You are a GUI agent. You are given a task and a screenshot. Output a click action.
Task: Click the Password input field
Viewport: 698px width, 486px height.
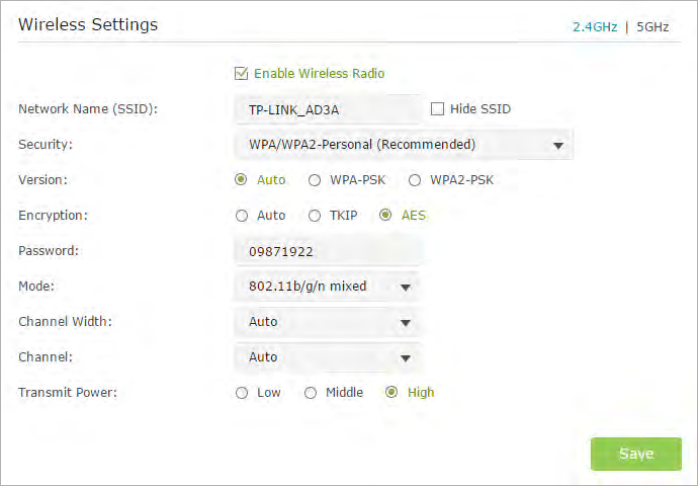click(327, 251)
